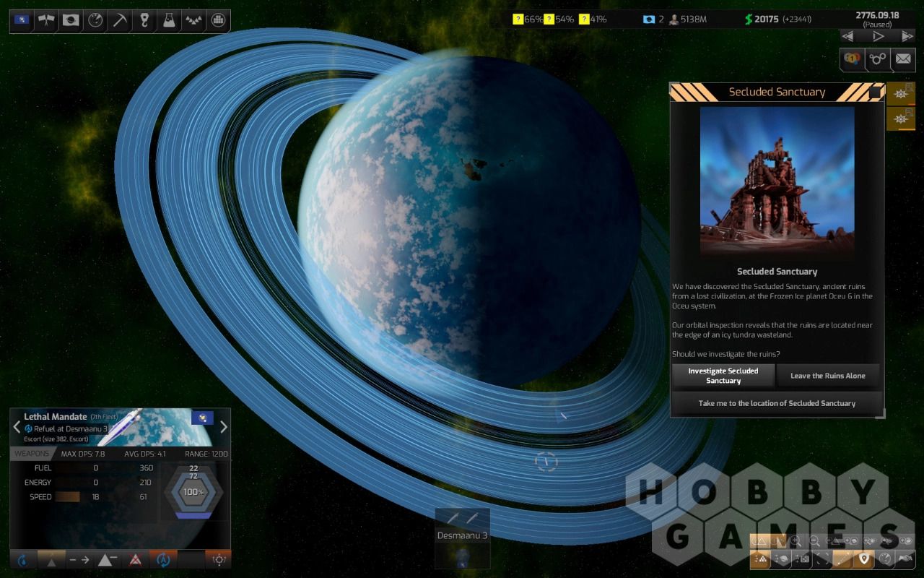Toggle the blue automation A button
This screenshot has width=924, height=578.
point(163,559)
